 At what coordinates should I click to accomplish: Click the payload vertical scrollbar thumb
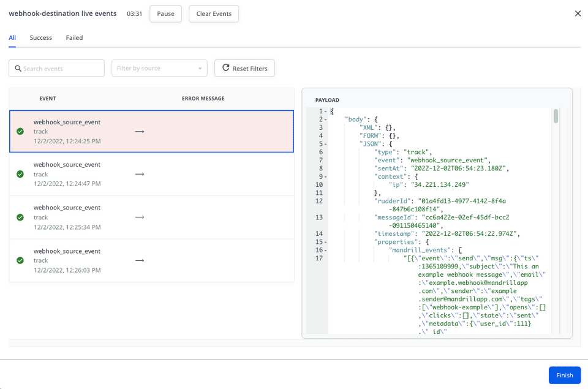pos(556,116)
